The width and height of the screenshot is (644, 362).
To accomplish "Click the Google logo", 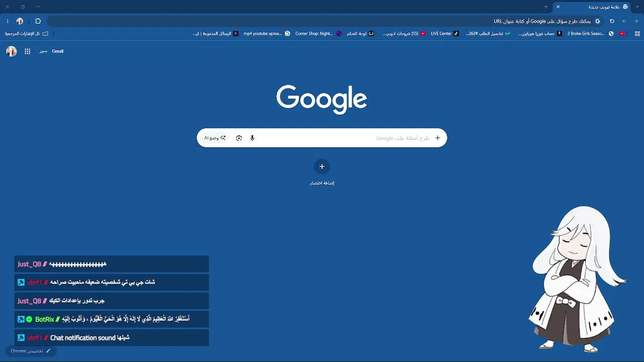I will 321,99.
